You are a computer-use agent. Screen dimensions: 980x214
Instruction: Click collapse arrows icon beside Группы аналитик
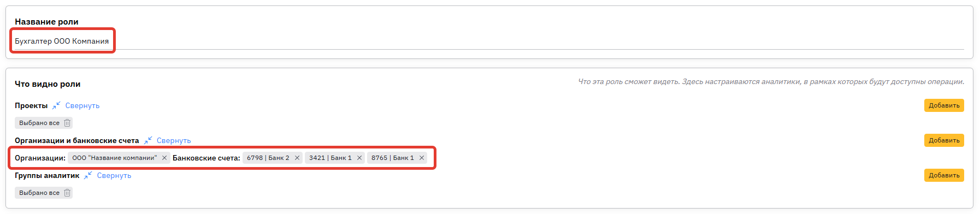88,175
